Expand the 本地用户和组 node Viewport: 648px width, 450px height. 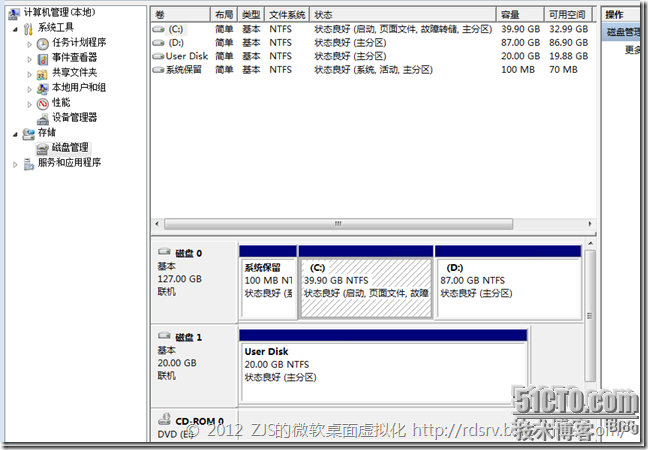point(29,89)
